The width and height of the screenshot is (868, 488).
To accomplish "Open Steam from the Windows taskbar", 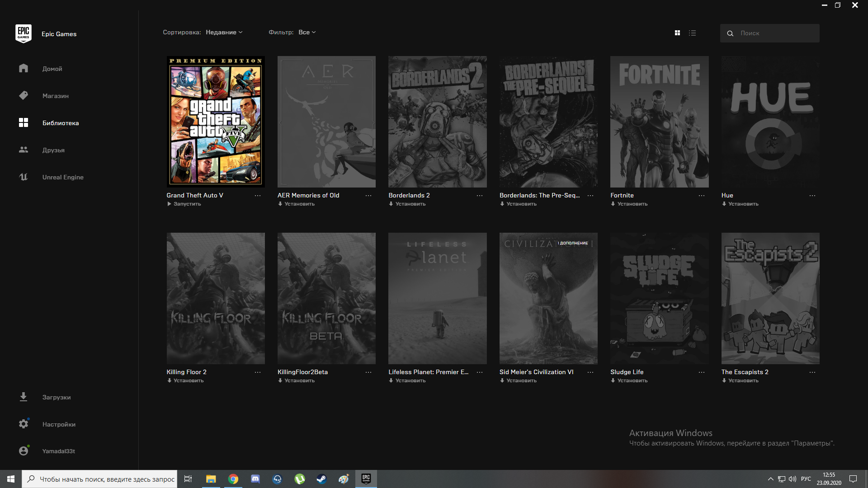I will (321, 479).
